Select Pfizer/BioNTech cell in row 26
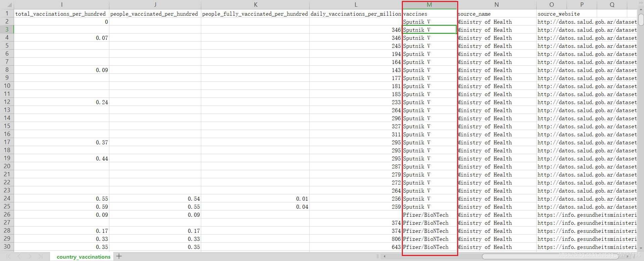This screenshot has height=261, width=644. click(x=429, y=214)
